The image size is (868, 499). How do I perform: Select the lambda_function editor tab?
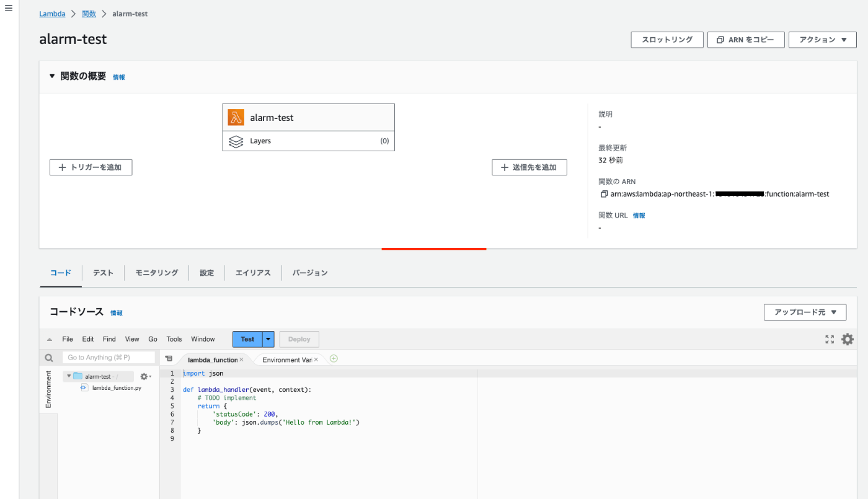tap(212, 360)
